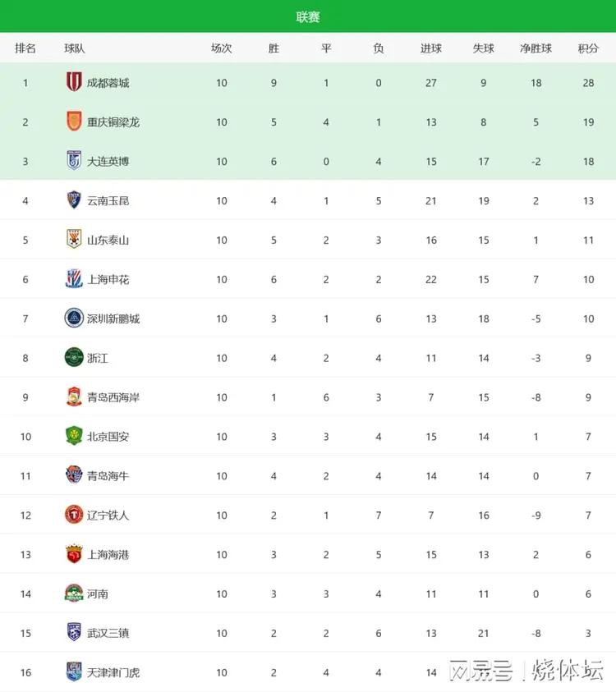Select the 大连英博 club crest
The width and height of the screenshot is (616, 692).
tap(74, 161)
